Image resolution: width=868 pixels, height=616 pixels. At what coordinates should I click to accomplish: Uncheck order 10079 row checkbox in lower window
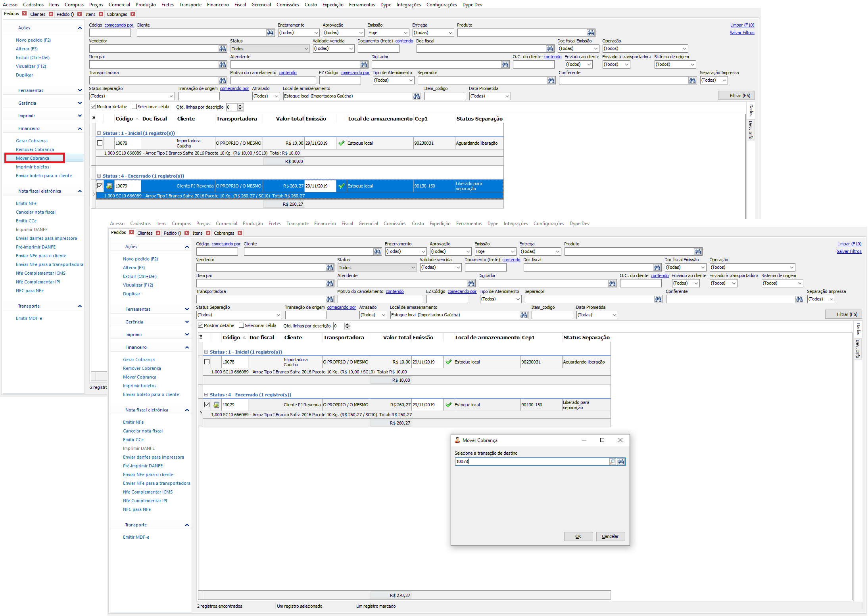pos(207,405)
